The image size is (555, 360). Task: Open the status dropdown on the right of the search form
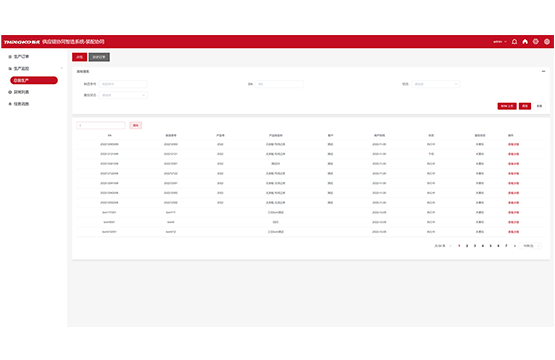tap(435, 84)
